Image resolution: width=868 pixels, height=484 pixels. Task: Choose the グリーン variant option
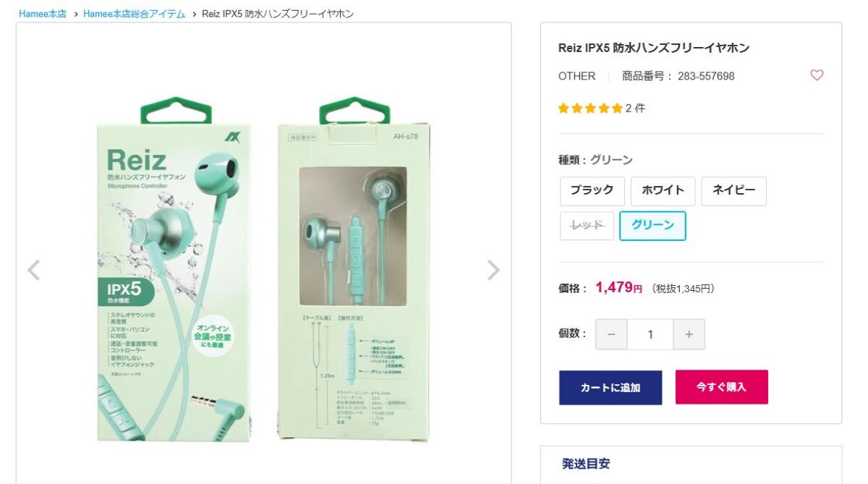tap(652, 226)
